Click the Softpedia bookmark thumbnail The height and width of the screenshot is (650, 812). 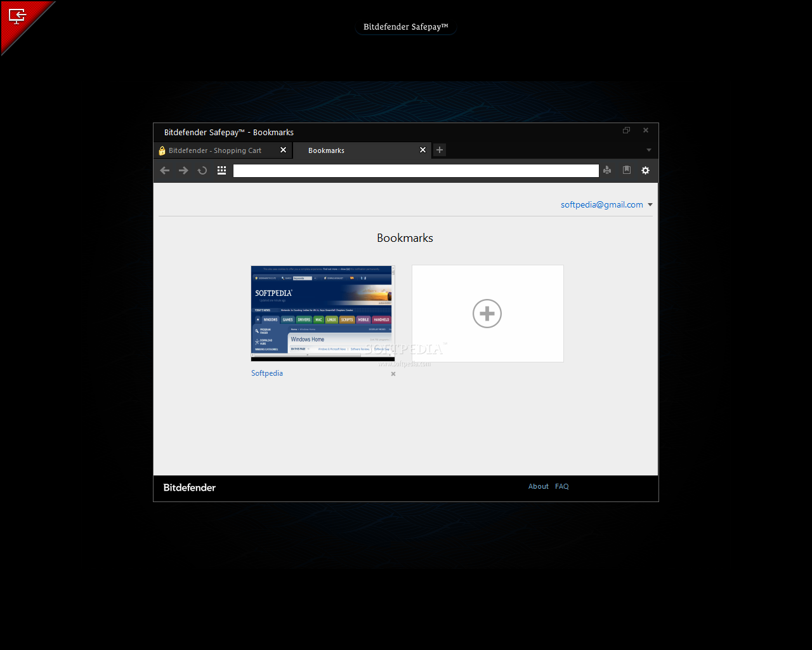(x=323, y=314)
